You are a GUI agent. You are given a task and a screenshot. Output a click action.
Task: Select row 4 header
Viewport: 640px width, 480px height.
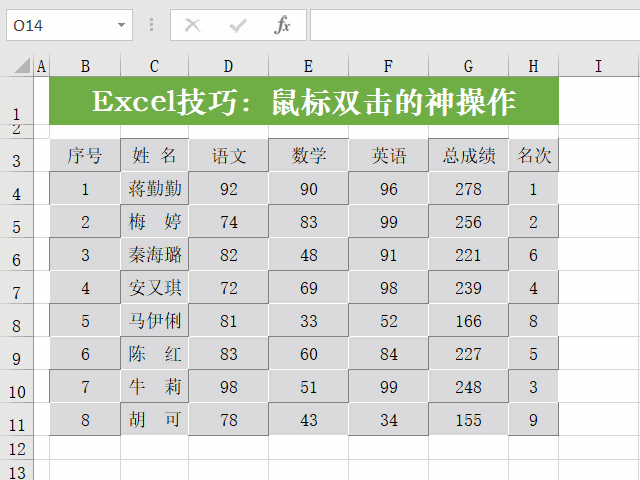click(x=16, y=188)
